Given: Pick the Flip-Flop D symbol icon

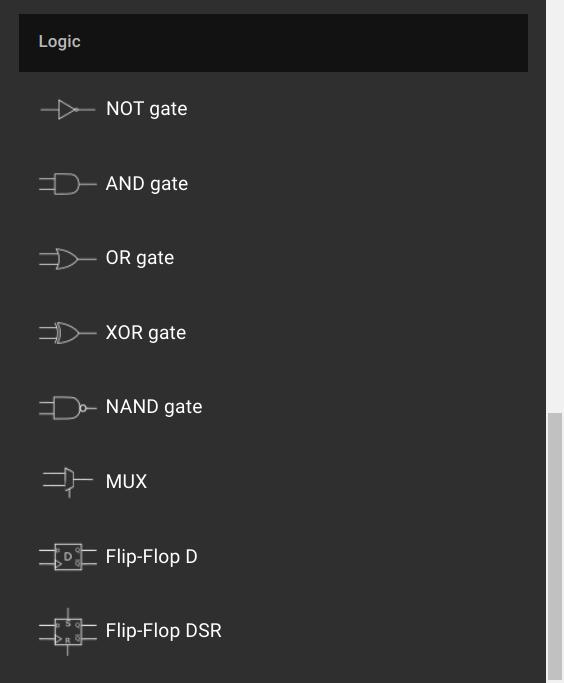Looking at the screenshot, I should [68, 557].
